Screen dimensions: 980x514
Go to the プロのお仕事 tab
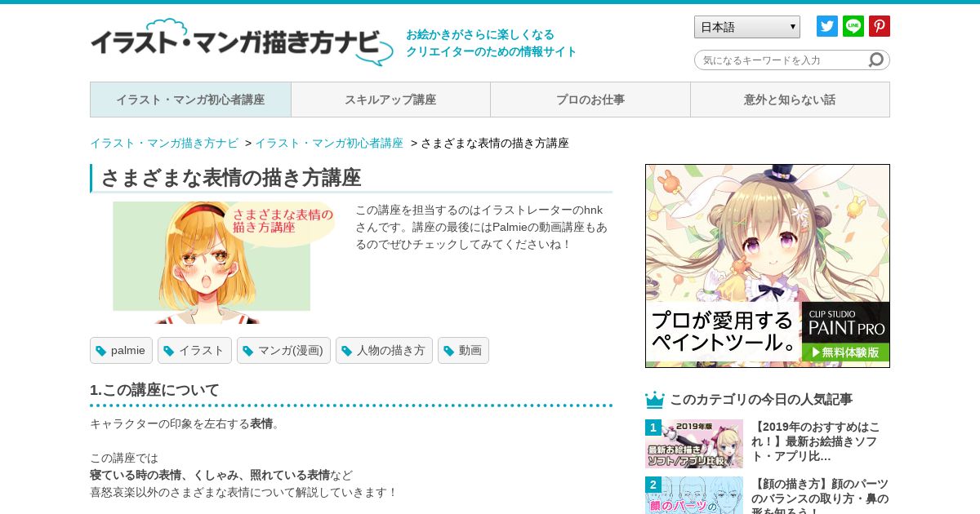click(590, 100)
